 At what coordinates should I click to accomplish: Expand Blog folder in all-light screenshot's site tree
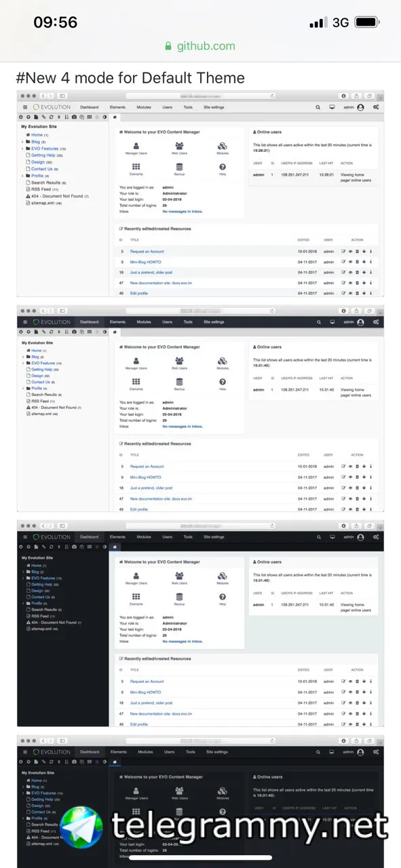pyautogui.click(x=23, y=142)
